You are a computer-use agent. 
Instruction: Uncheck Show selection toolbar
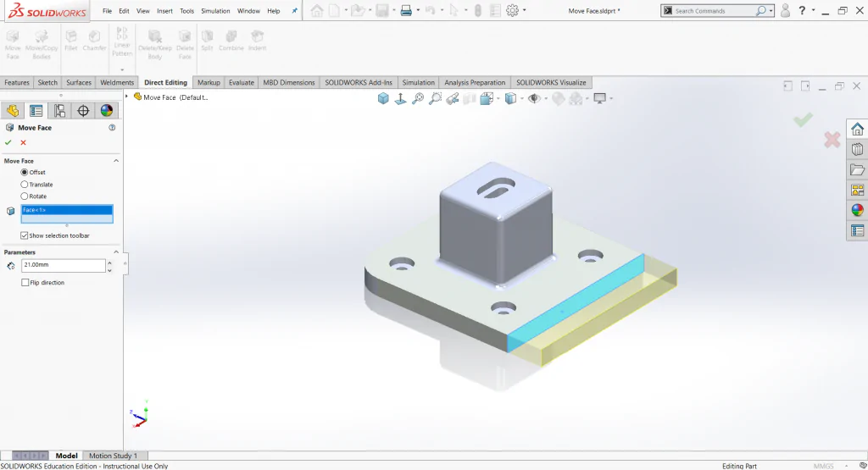(x=25, y=235)
